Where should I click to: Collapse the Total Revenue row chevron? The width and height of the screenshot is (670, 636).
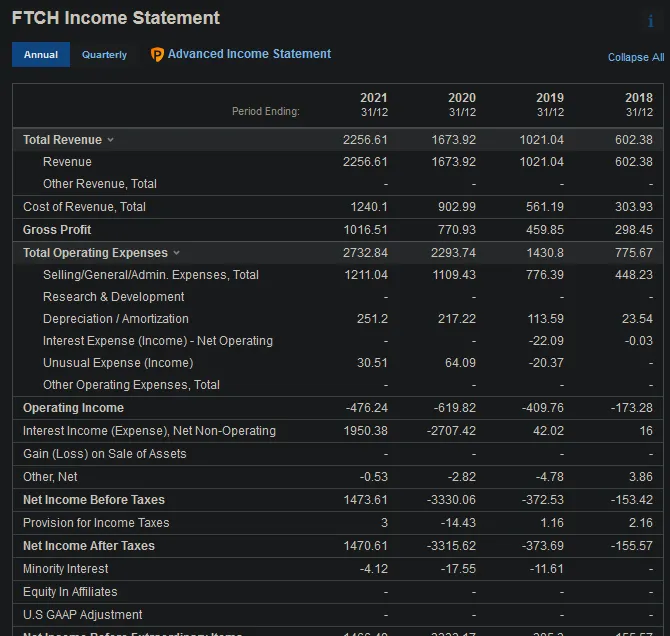tap(111, 140)
